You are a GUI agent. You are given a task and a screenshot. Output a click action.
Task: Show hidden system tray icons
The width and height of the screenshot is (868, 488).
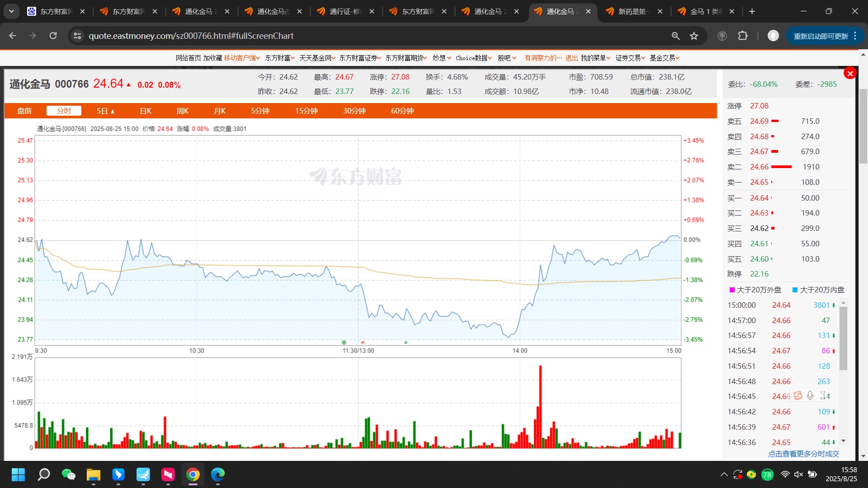click(724, 474)
